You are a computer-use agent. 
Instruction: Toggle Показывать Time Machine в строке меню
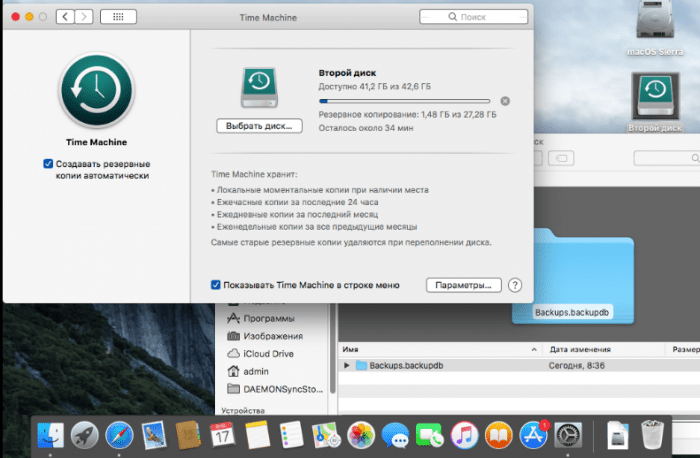coord(216,285)
